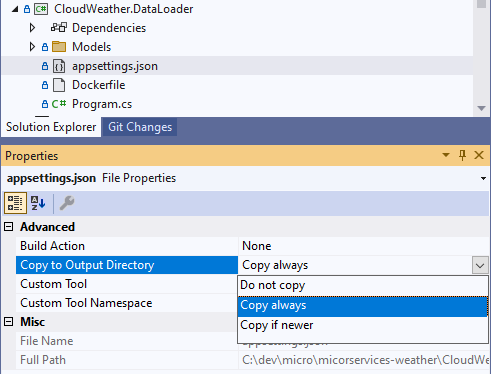This screenshot has width=491, height=374.
Task: Select Program.cs file
Action: [102, 104]
